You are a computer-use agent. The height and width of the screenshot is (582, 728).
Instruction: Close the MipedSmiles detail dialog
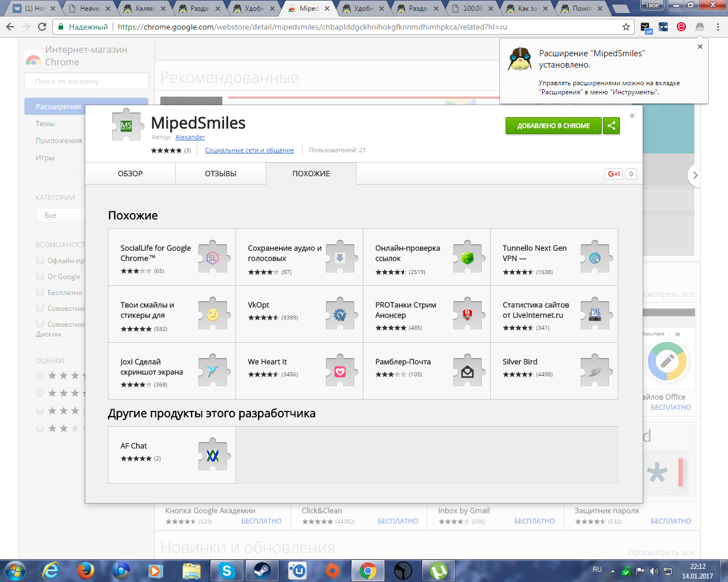tap(632, 115)
